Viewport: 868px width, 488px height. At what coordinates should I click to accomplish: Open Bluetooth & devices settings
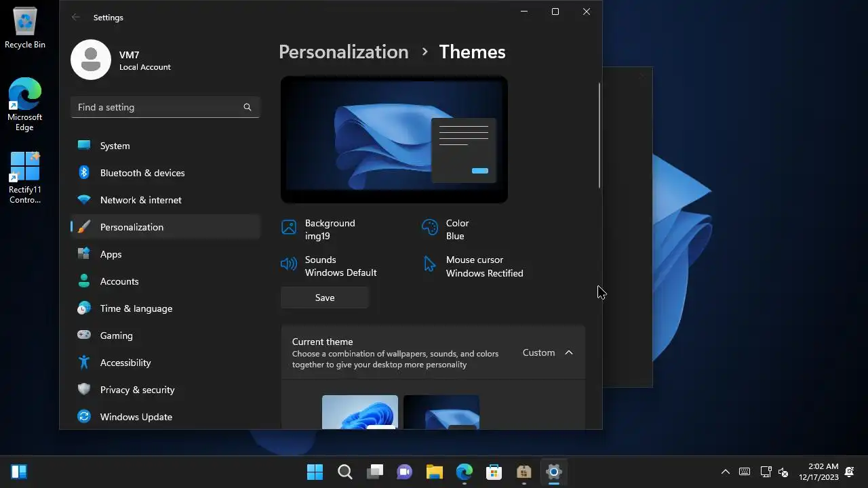[165, 173]
